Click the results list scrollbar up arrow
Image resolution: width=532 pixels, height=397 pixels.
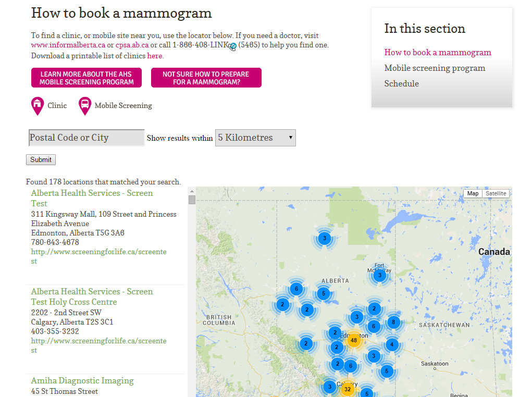click(x=192, y=191)
